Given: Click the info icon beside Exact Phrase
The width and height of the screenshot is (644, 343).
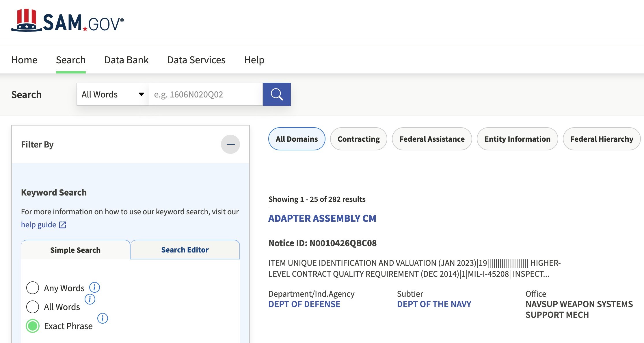Looking at the screenshot, I should click(x=103, y=318).
